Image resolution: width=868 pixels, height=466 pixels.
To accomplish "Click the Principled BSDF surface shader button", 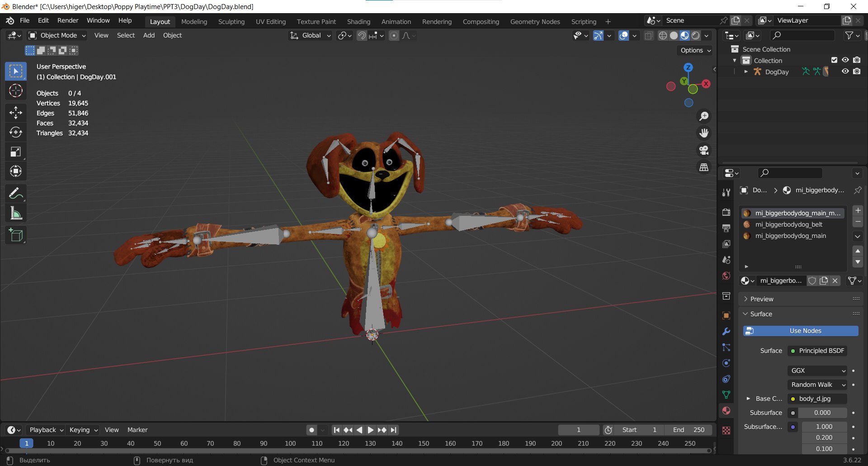I will click(817, 351).
